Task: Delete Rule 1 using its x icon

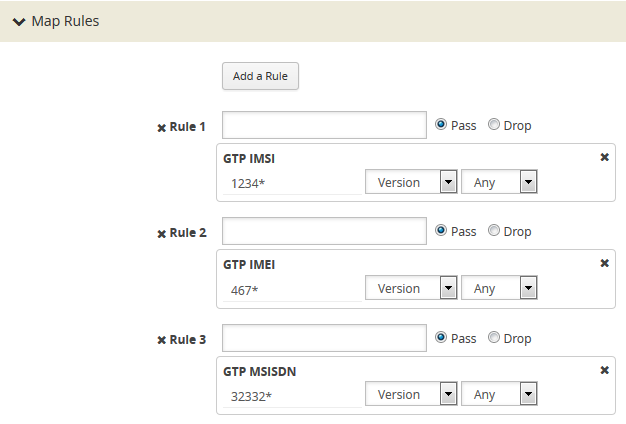Action: 162,127
